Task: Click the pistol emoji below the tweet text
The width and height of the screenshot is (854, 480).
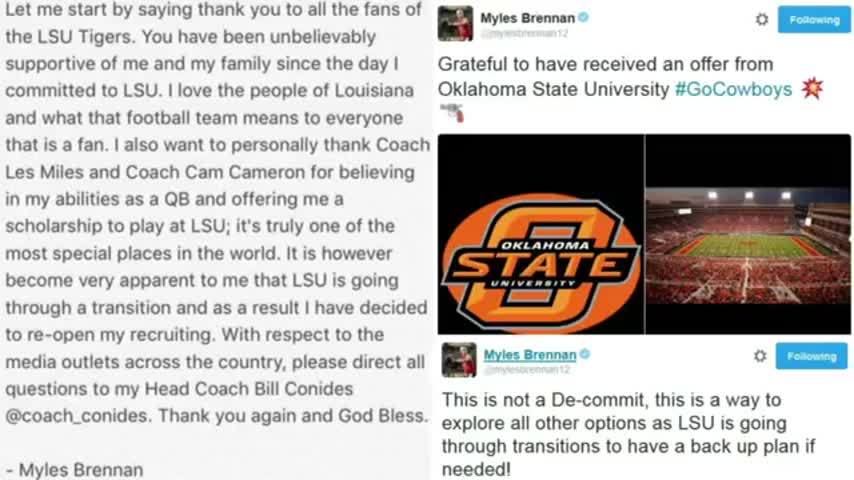Action: coord(453,113)
